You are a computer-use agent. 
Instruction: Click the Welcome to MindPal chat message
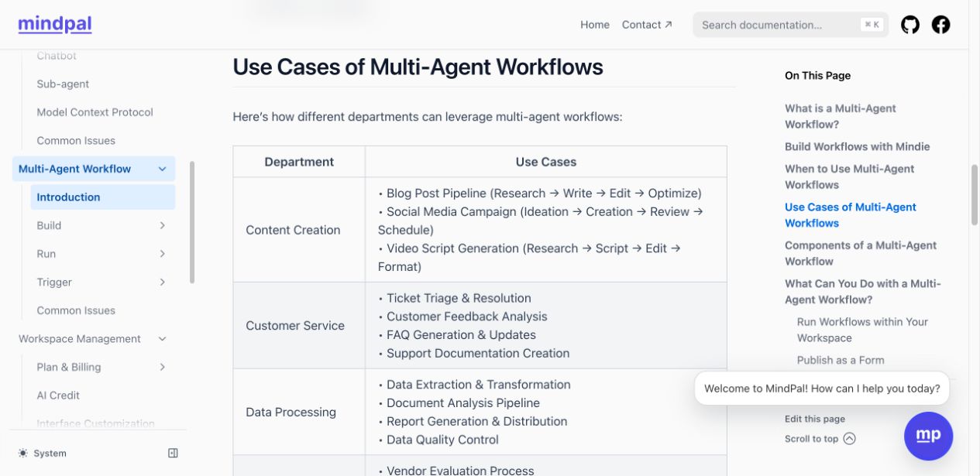click(x=822, y=389)
